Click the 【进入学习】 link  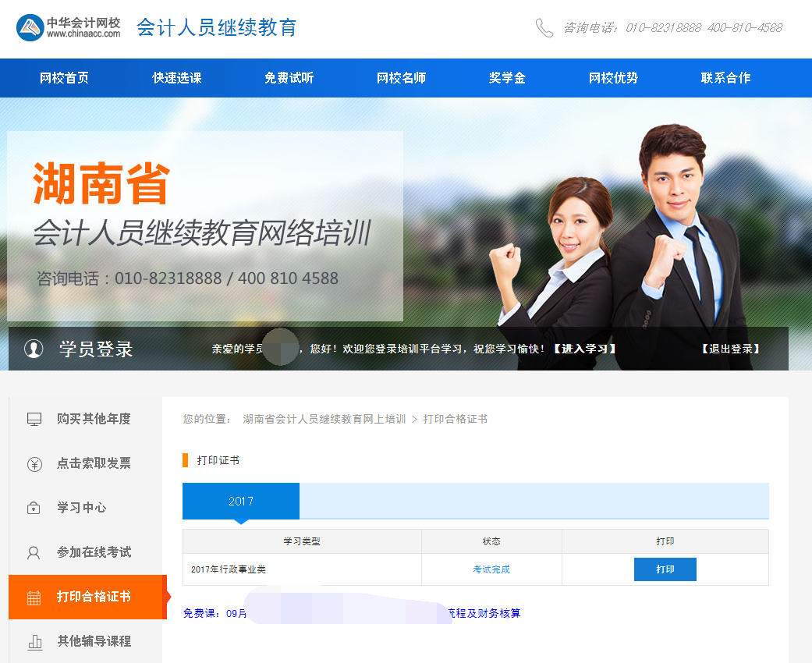[585, 349]
